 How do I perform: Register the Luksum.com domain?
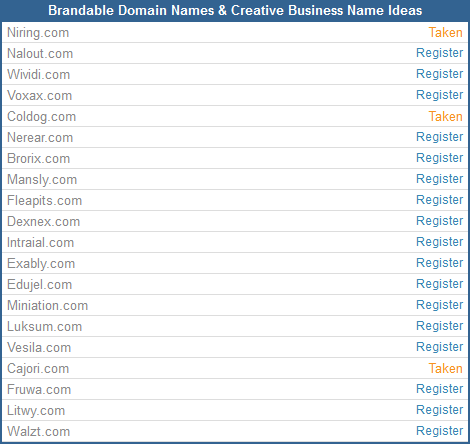click(x=440, y=326)
